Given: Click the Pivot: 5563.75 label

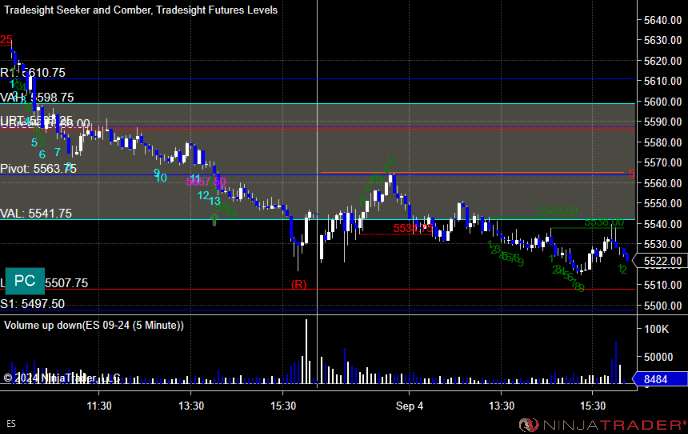Looking at the screenshot, I should (38, 169).
